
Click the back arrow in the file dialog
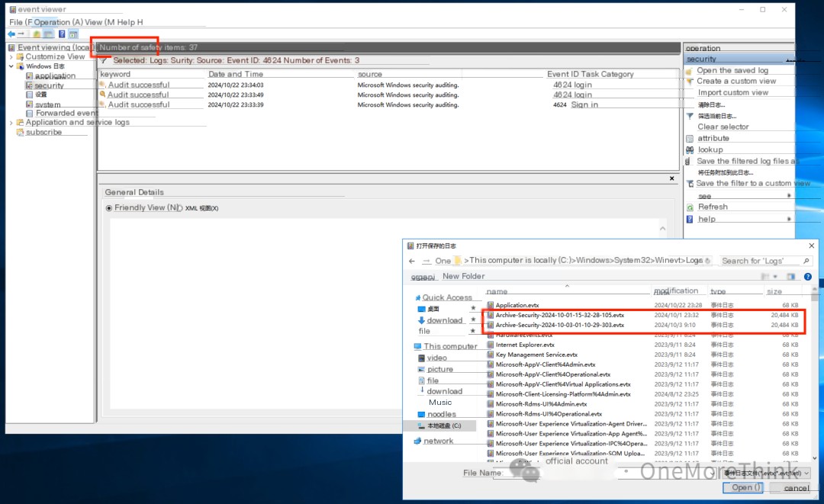[412, 261]
